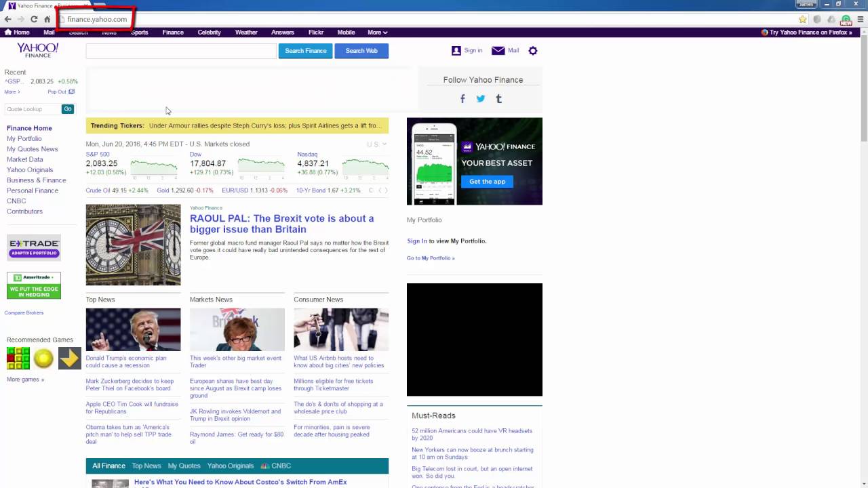The width and height of the screenshot is (868, 488).
Task: Switch to the Yahoo Originals feed tab
Action: click(x=231, y=466)
